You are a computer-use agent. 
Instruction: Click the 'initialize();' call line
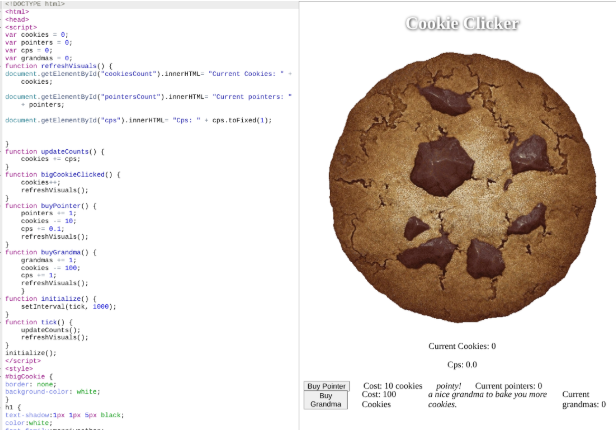pyautogui.click(x=31, y=353)
